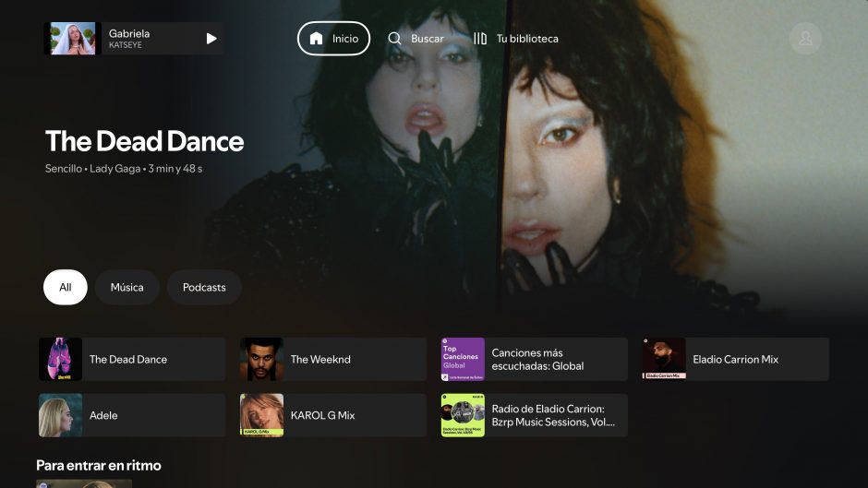
Task: Select the All filter chip
Action: tap(66, 287)
